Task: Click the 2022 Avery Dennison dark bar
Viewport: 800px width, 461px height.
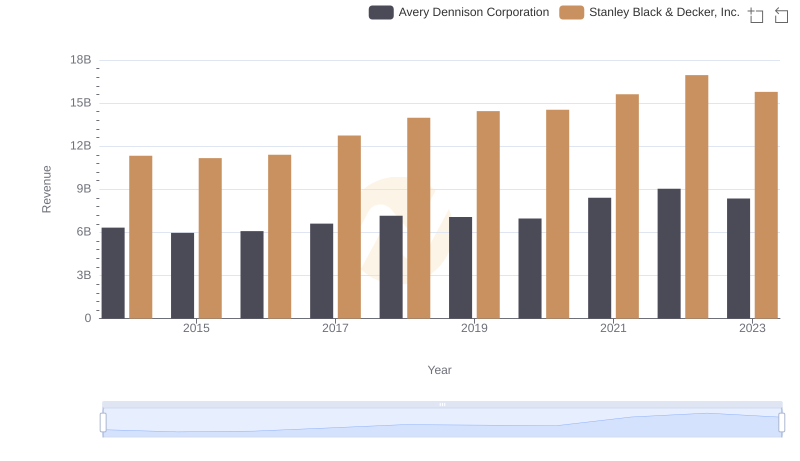Action: pyautogui.click(x=669, y=253)
